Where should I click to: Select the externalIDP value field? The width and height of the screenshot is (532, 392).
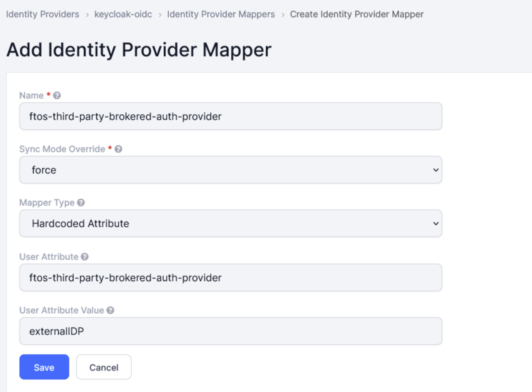[x=231, y=331]
